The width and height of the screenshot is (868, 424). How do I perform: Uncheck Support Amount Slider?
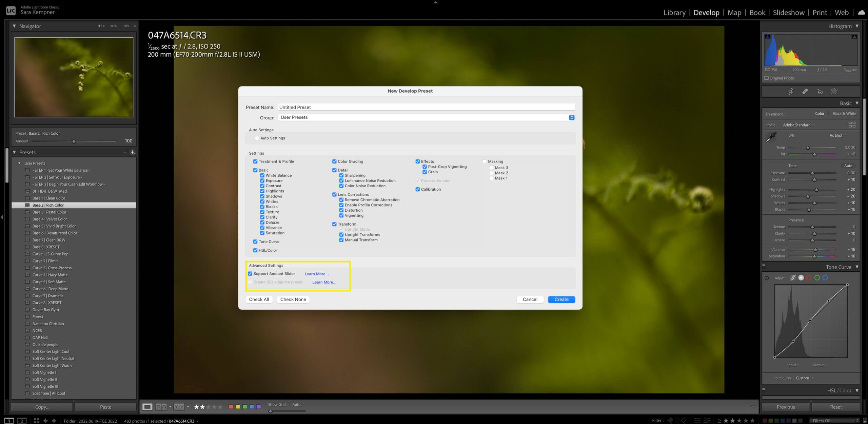[250, 274]
